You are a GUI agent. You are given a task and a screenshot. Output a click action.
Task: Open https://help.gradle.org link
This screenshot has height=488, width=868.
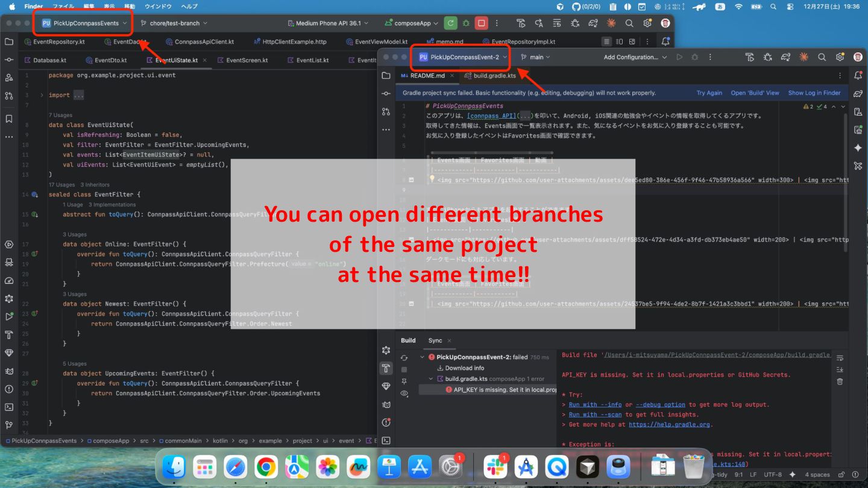click(x=670, y=424)
